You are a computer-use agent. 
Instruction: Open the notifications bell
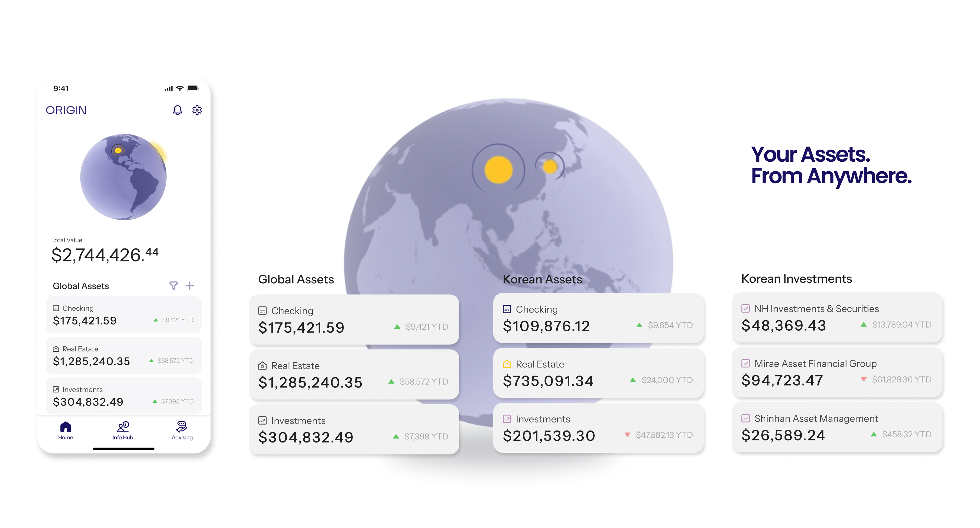(177, 110)
